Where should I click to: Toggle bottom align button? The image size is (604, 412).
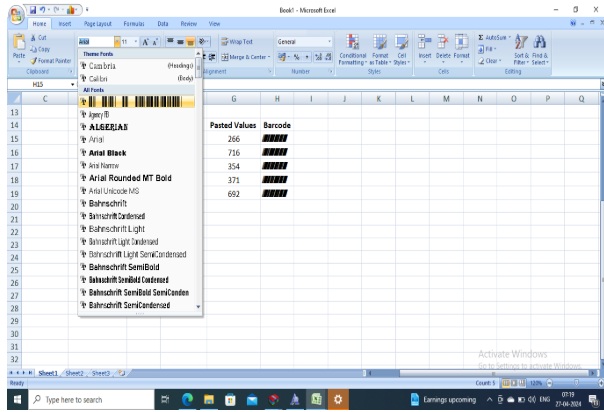(x=190, y=42)
